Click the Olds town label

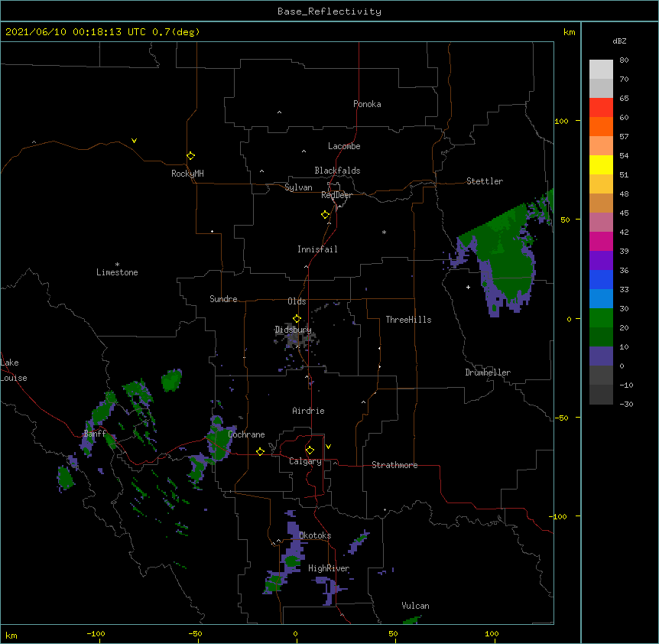click(297, 301)
